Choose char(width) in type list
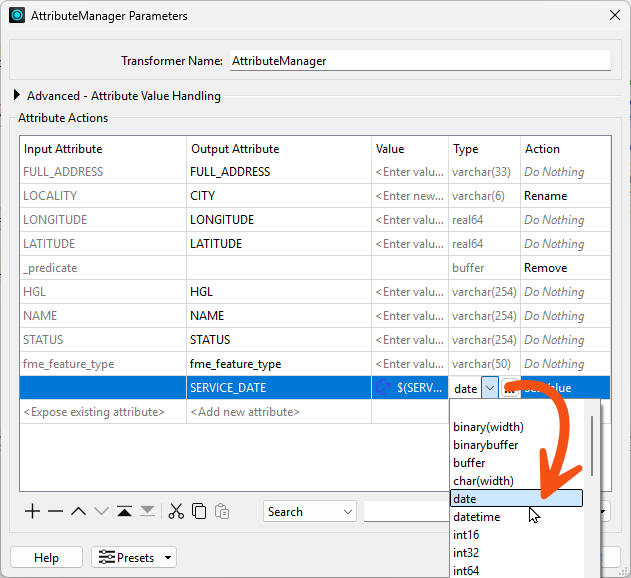This screenshot has height=578, width=631. point(516,481)
